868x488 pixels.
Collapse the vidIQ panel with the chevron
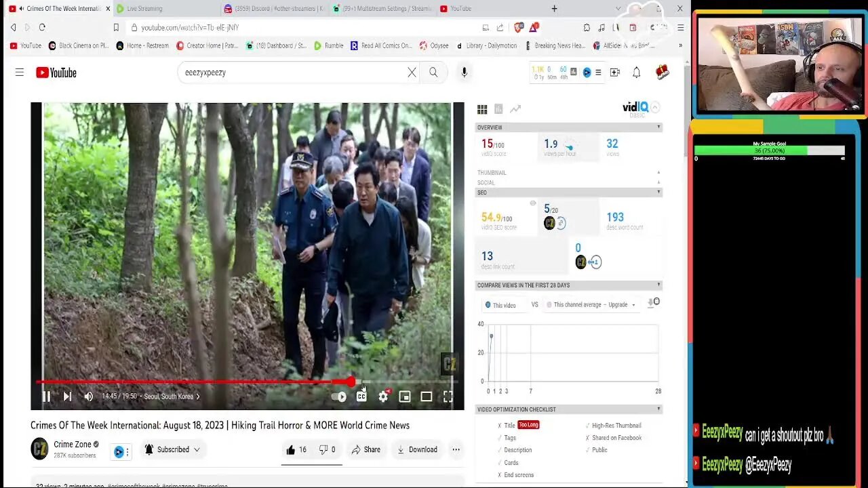(x=655, y=108)
